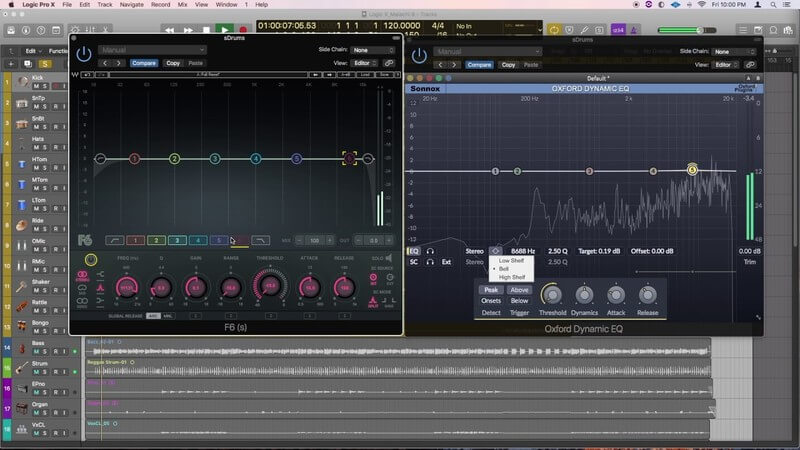The width and height of the screenshot is (800, 450).
Task: Click the Oxford Attack knob
Action: [616, 295]
